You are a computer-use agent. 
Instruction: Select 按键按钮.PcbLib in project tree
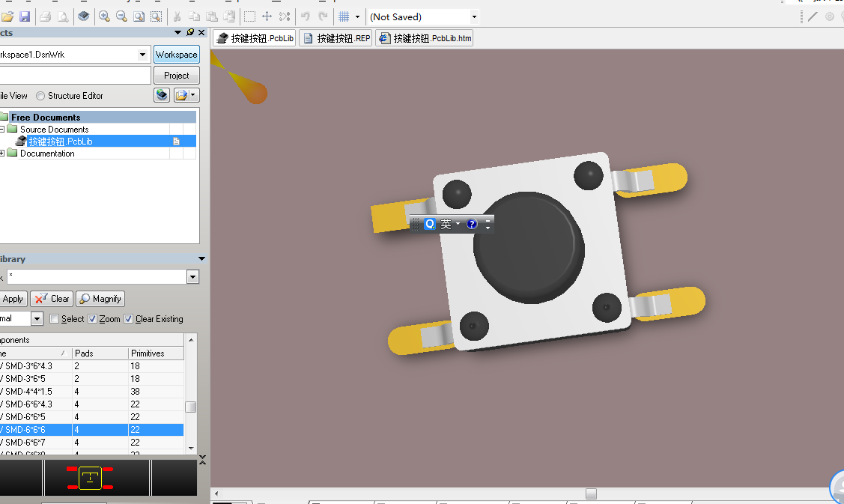click(x=60, y=141)
